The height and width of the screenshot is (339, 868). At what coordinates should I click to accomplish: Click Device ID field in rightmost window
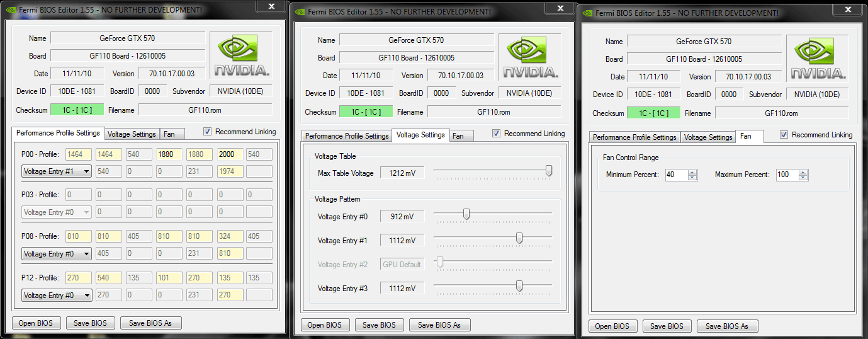(654, 94)
